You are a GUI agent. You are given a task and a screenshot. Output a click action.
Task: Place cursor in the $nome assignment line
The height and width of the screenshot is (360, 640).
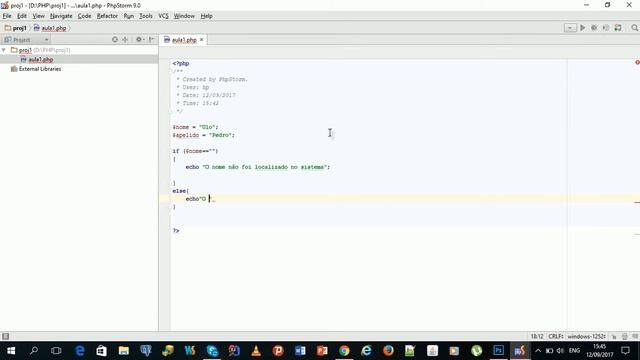pos(195,127)
